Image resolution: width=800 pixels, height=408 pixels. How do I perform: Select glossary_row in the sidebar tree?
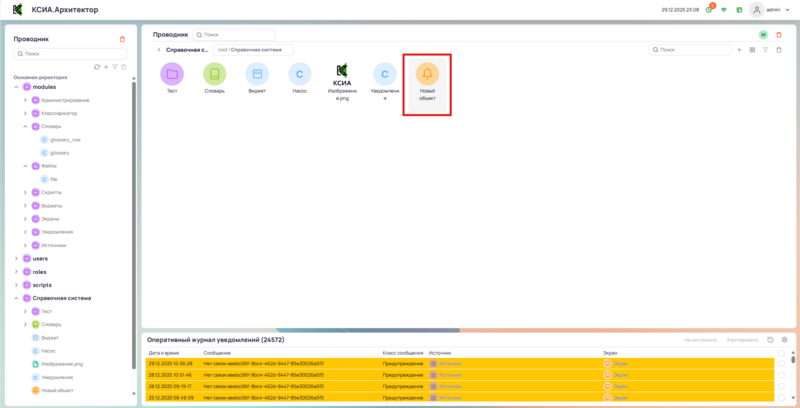pyautogui.click(x=65, y=139)
